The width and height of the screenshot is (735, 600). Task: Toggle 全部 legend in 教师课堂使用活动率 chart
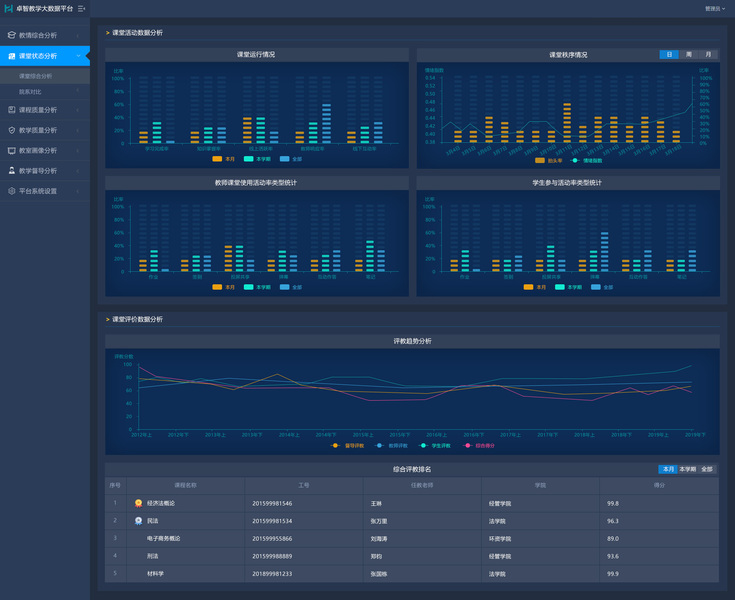point(291,287)
